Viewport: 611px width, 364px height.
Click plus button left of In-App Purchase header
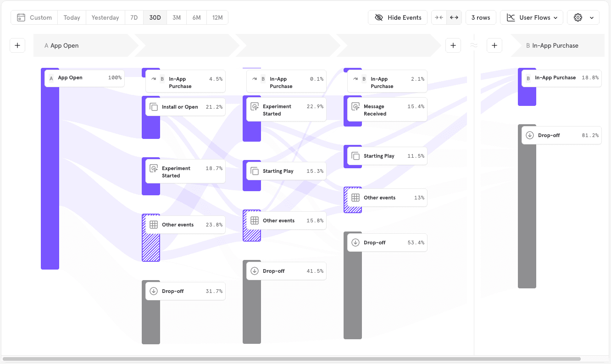point(494,45)
